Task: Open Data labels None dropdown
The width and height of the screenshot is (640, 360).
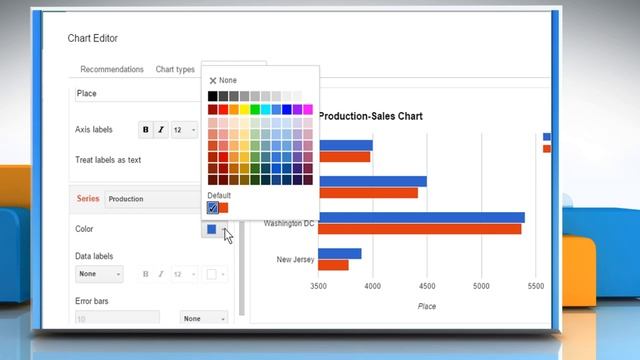Action: tap(99, 274)
